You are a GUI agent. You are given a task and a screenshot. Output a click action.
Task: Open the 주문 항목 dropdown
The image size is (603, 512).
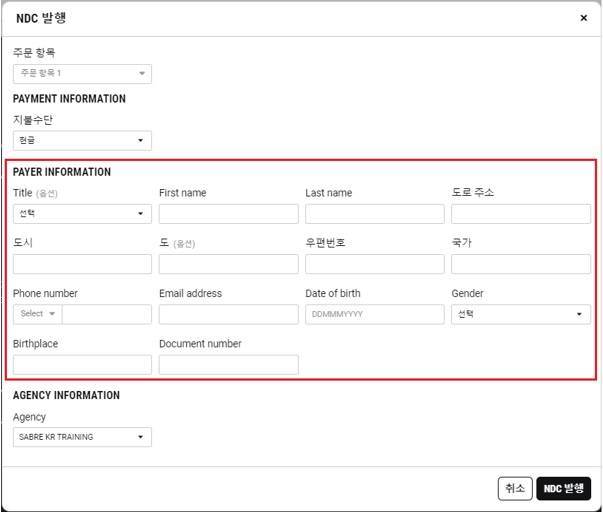click(82, 73)
